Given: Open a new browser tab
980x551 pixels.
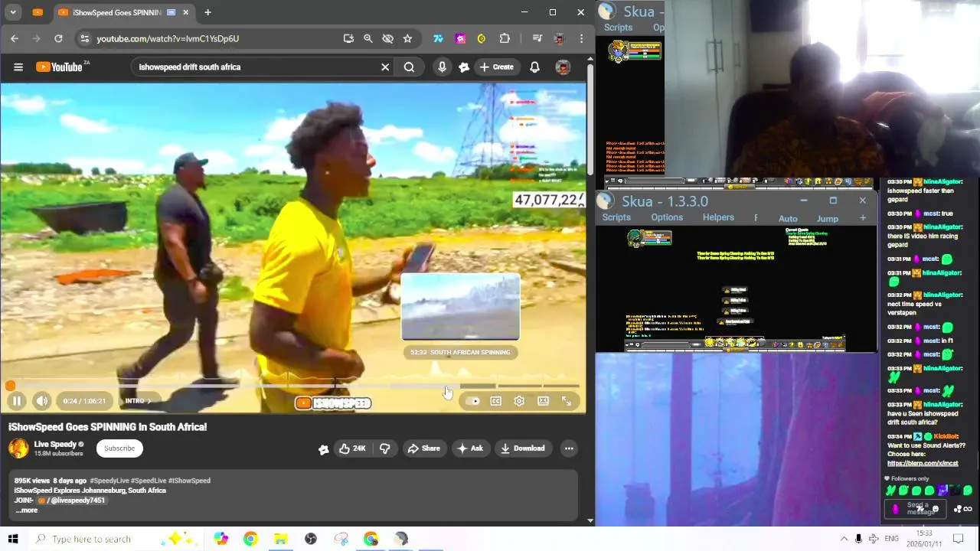Looking at the screenshot, I should tap(207, 12).
